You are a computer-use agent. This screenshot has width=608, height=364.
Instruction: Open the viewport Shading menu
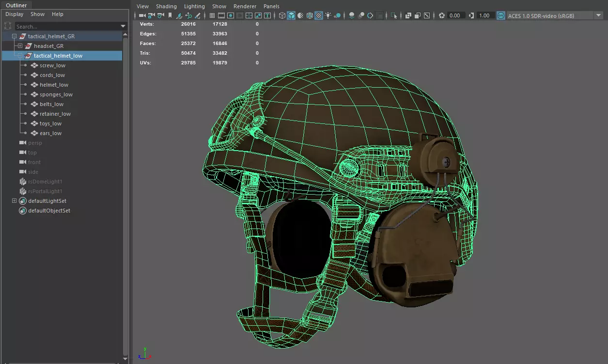point(166,6)
